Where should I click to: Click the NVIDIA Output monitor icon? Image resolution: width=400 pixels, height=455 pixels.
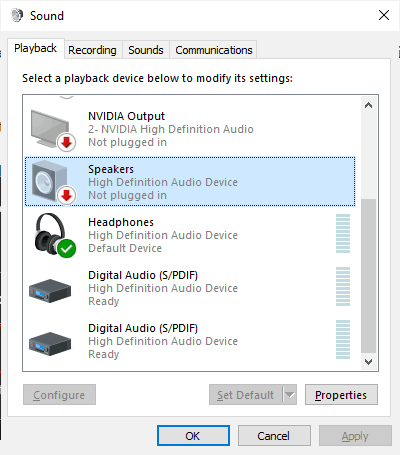pyautogui.click(x=50, y=129)
